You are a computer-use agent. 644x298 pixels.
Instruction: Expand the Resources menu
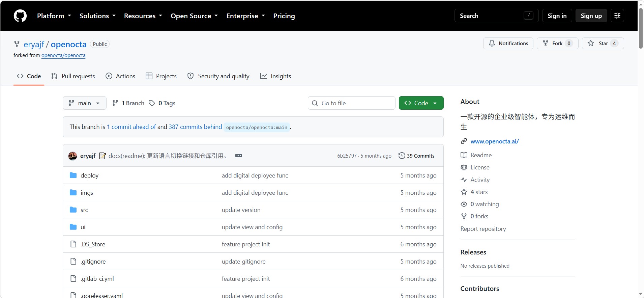143,16
